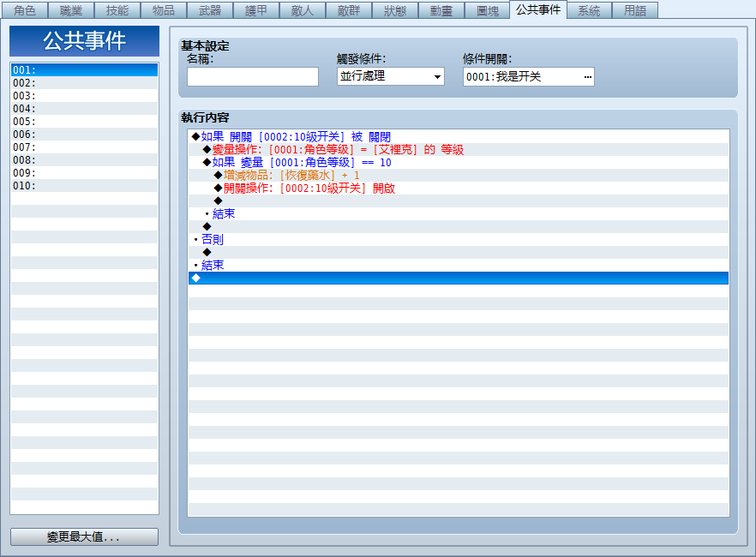756x557 pixels.
Task: Select the 開關操作 [0002:10級开关] 開啟 line
Action: (459, 188)
